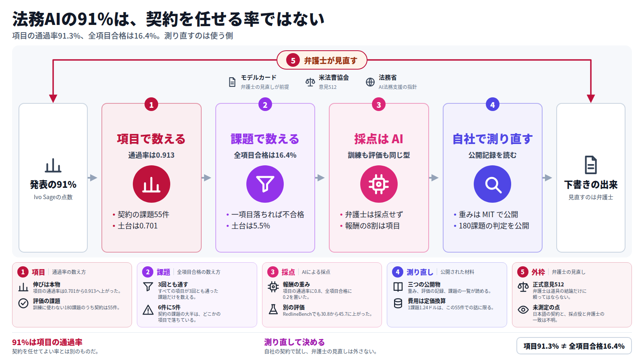Click the 見直すのは弁護士 caption
The width and height of the screenshot is (644, 362).
(x=591, y=197)
